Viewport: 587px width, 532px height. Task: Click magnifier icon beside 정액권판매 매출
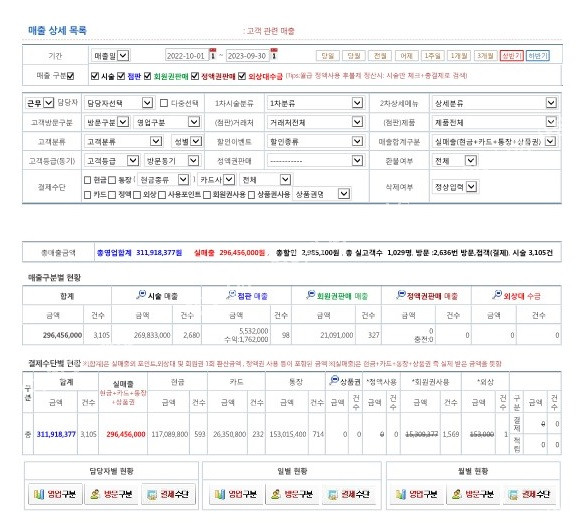(401, 295)
